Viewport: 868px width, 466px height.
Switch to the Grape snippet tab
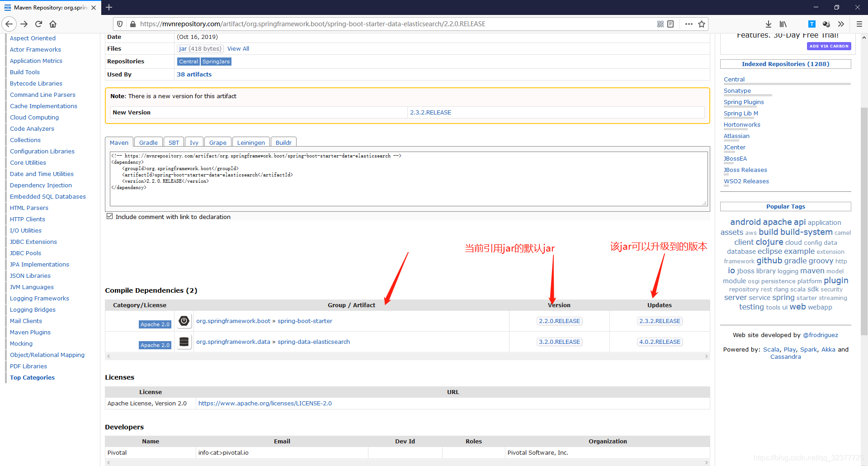[218, 143]
